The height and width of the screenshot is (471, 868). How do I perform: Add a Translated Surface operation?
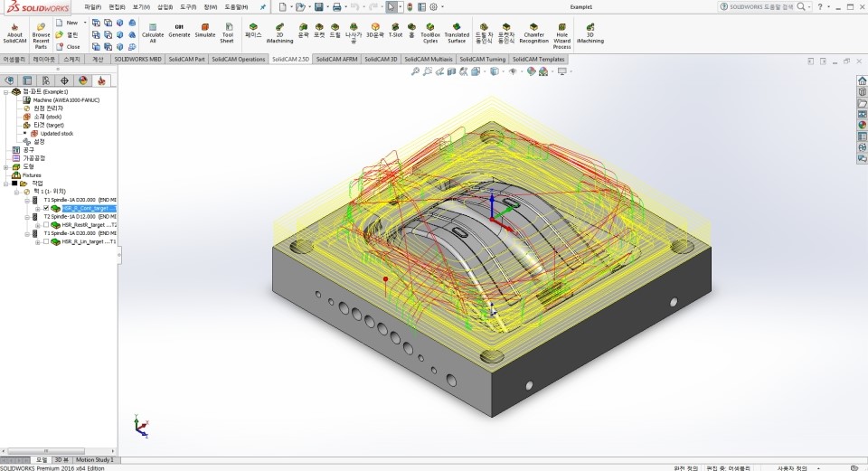tap(457, 33)
